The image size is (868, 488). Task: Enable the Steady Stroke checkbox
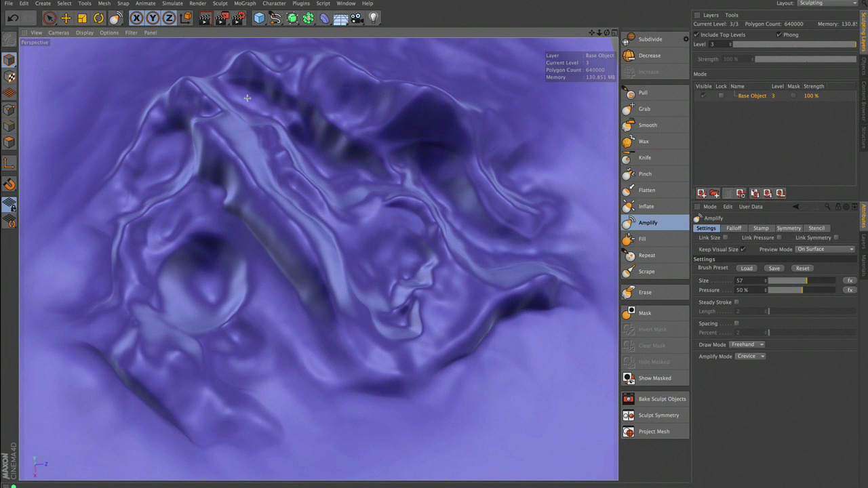pos(736,302)
